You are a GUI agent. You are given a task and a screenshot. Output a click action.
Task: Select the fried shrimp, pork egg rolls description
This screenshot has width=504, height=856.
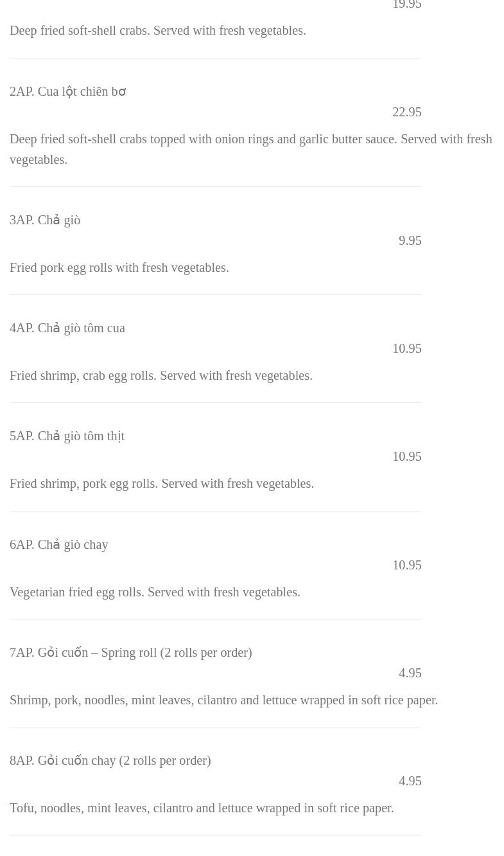[162, 483]
